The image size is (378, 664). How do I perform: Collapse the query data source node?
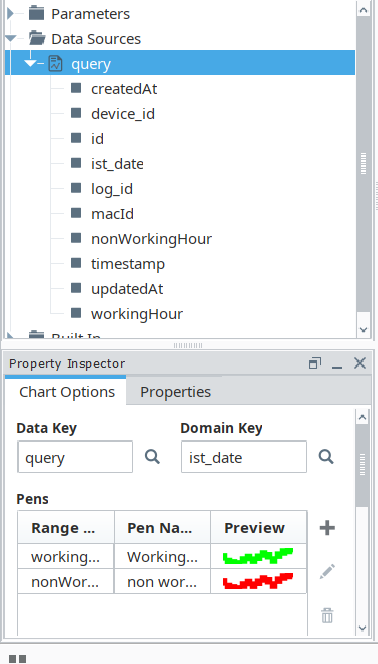30,64
